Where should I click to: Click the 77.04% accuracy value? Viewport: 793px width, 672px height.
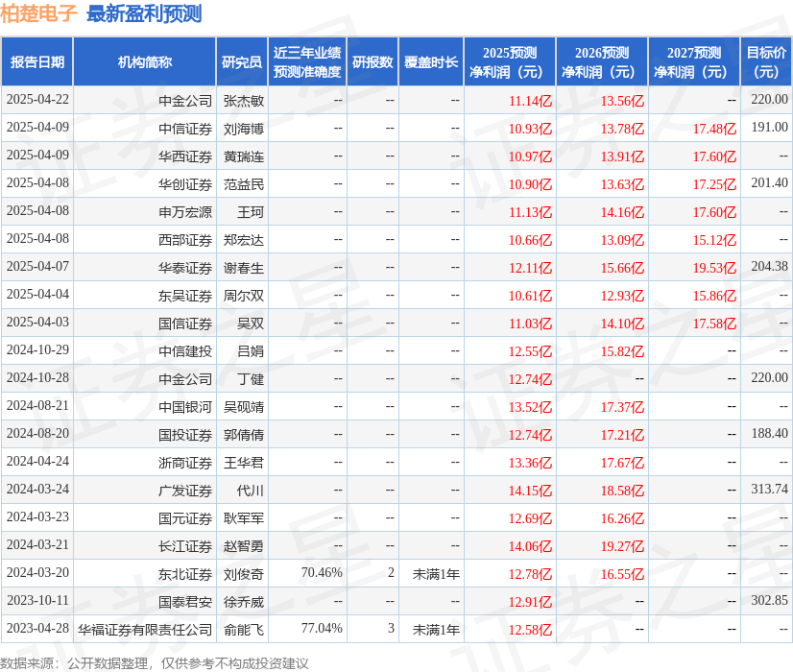tap(322, 628)
